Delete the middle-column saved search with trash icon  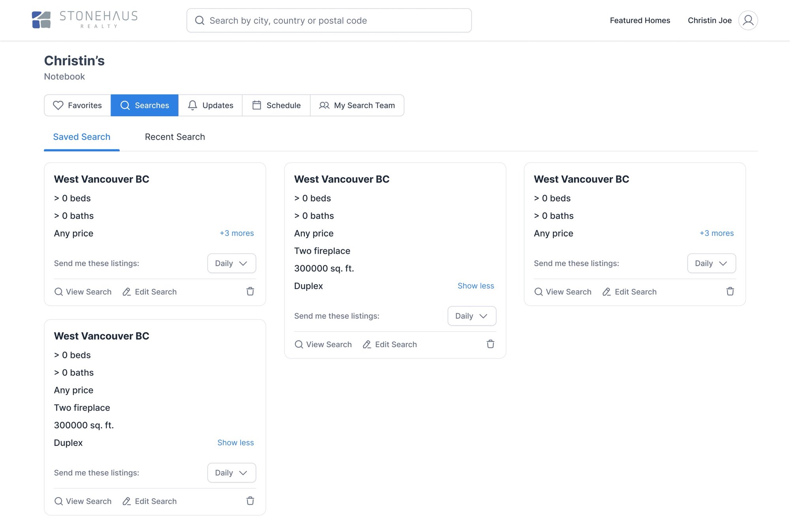[x=491, y=344]
